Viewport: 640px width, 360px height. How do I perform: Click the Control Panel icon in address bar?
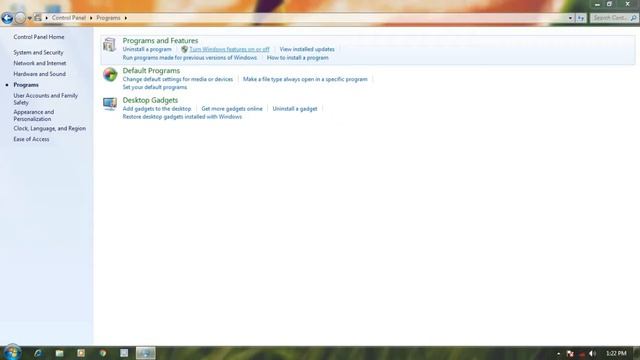(x=38, y=18)
